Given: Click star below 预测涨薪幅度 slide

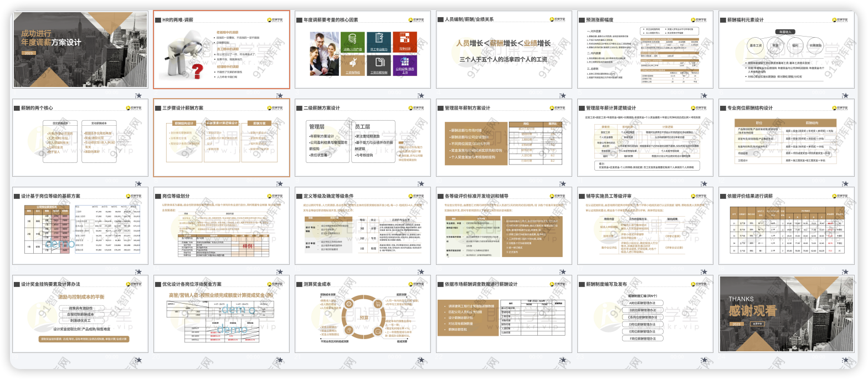Looking at the screenshot, I should pyautogui.click(x=704, y=95).
